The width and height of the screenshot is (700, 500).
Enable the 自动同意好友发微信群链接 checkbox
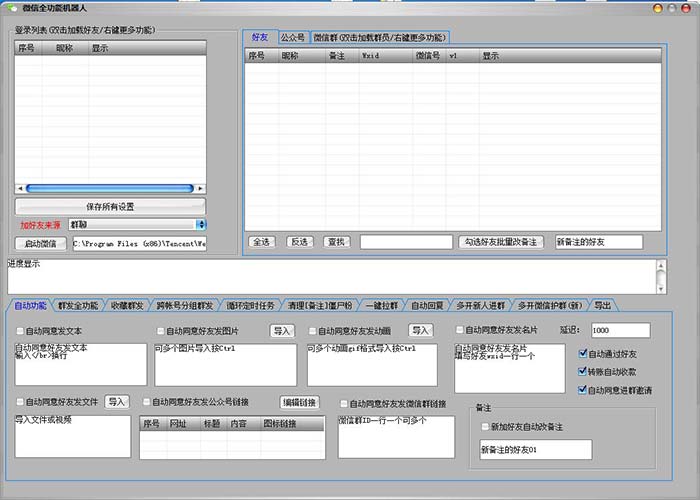(x=344, y=404)
